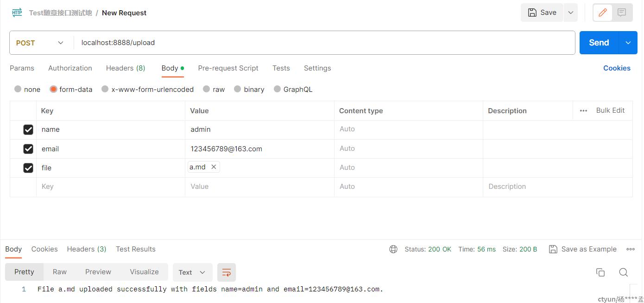Open the Text format dropdown
This screenshot has width=644, height=303.
(192, 272)
